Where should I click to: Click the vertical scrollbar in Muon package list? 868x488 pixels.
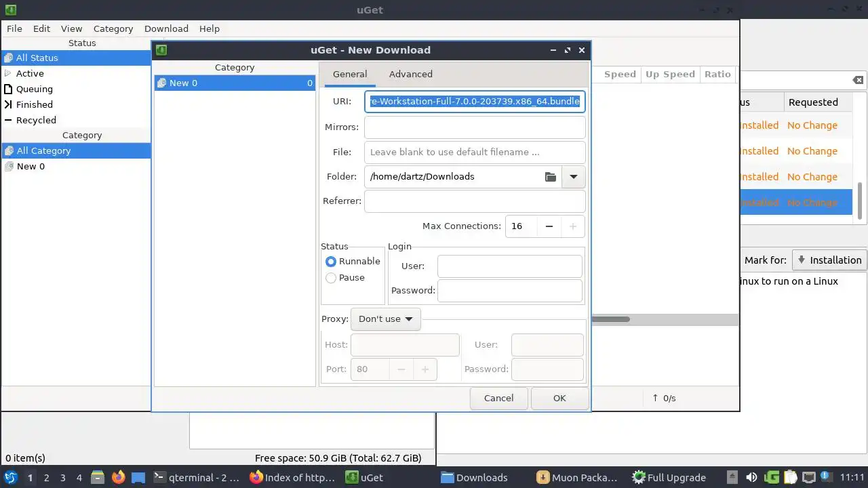[x=859, y=201]
